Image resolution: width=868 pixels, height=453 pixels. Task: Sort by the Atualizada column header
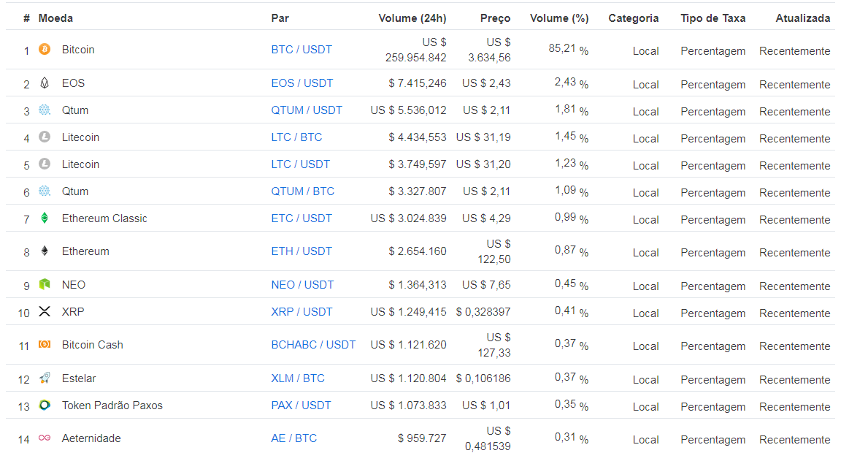803,18
